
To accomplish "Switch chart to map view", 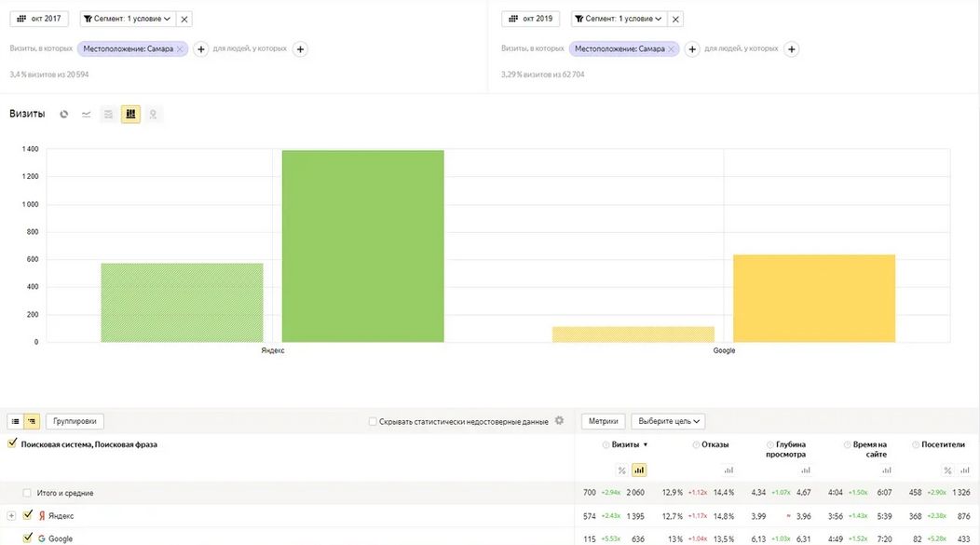I will (153, 114).
